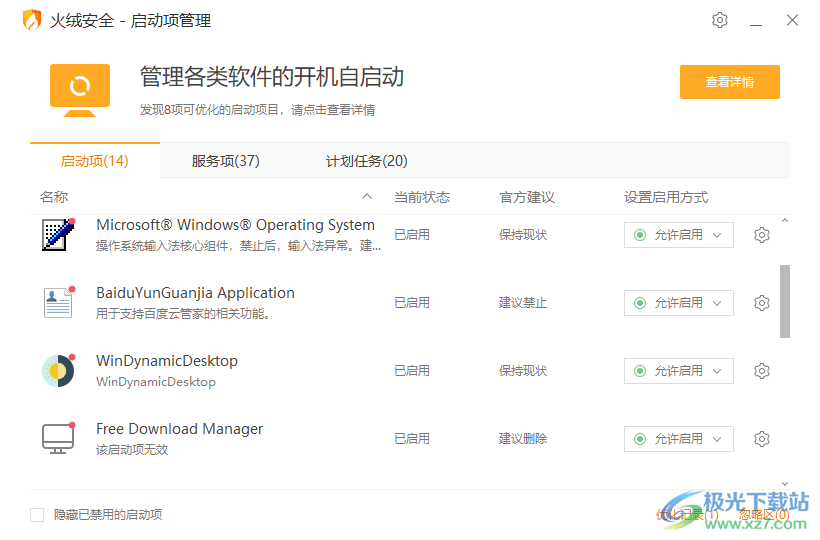The height and width of the screenshot is (540, 820).
Task: Click WinDynamicDesktop sun-moon icon
Action: [59, 371]
